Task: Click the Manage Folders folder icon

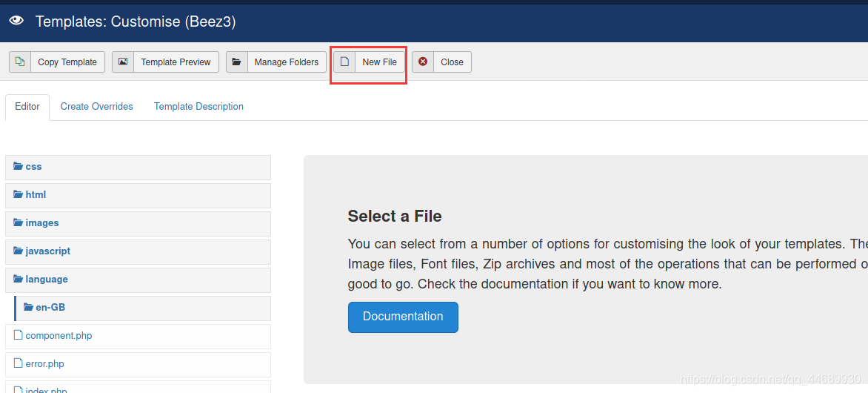Action: (x=236, y=62)
